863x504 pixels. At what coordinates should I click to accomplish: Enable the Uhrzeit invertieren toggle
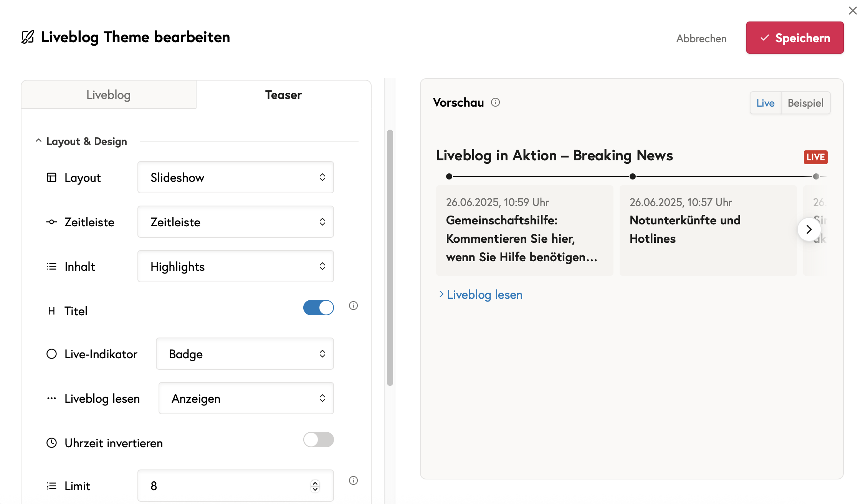pos(318,440)
